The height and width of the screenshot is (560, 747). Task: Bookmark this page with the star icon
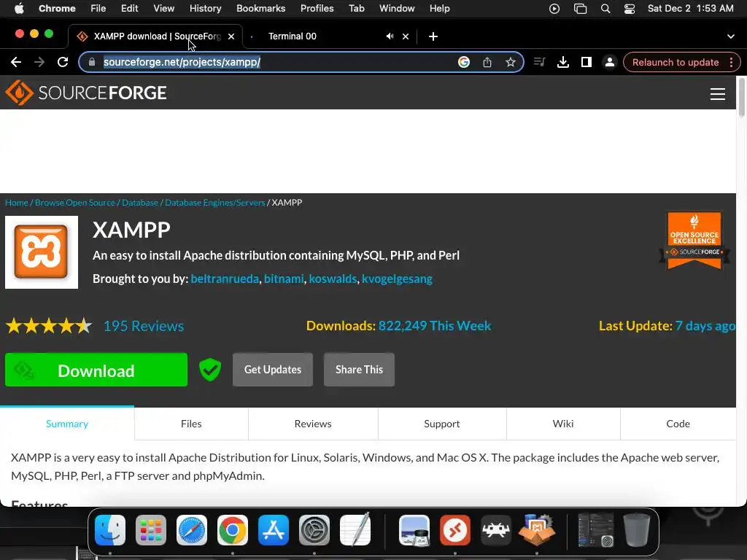pyautogui.click(x=510, y=62)
